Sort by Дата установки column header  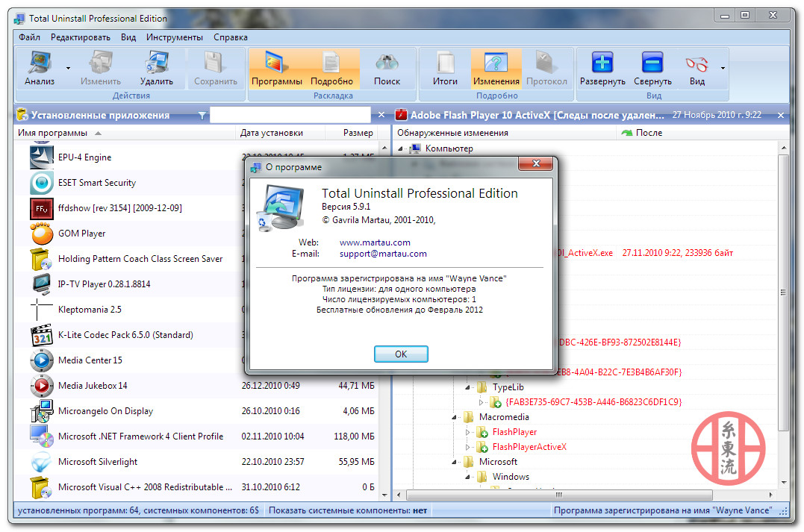pyautogui.click(x=281, y=133)
